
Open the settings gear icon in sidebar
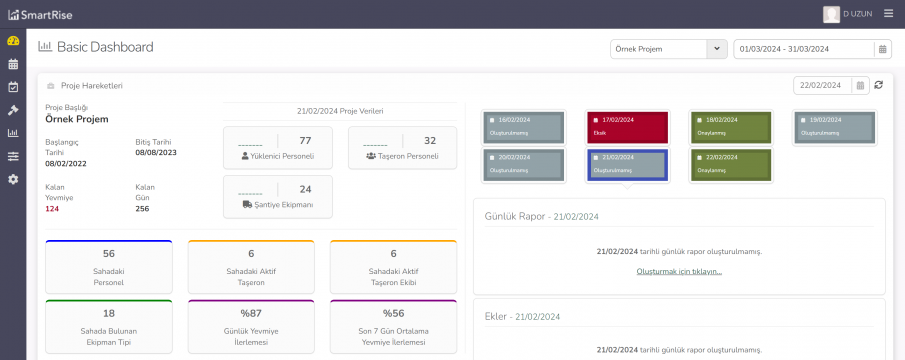[13, 179]
